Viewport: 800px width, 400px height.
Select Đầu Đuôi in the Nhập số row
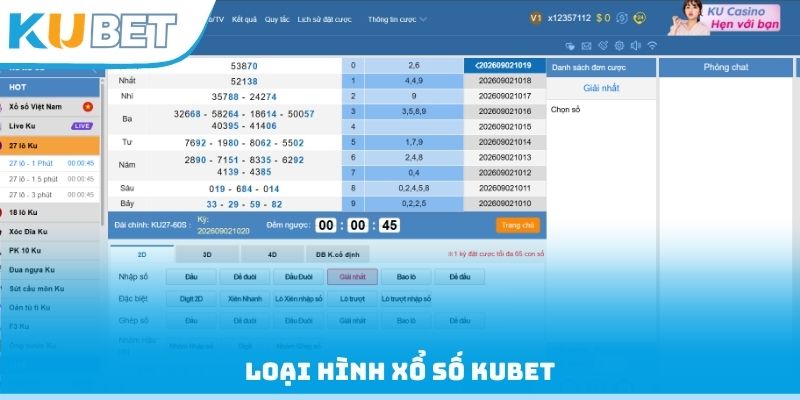[x=298, y=277]
